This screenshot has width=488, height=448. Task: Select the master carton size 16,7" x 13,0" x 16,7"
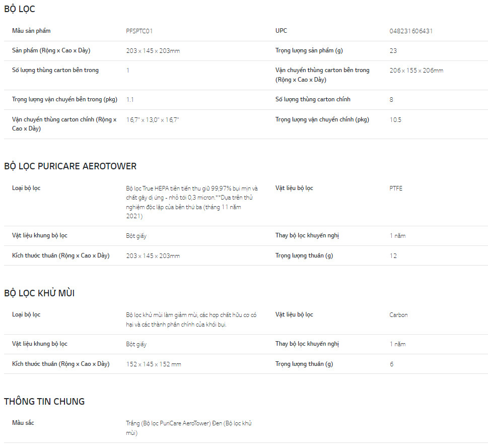153,120
